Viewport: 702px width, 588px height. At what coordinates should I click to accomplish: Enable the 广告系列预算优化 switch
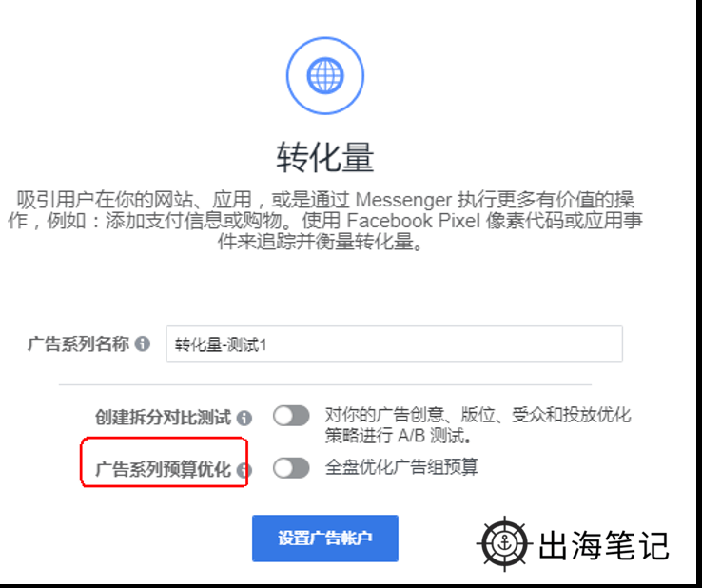(291, 468)
